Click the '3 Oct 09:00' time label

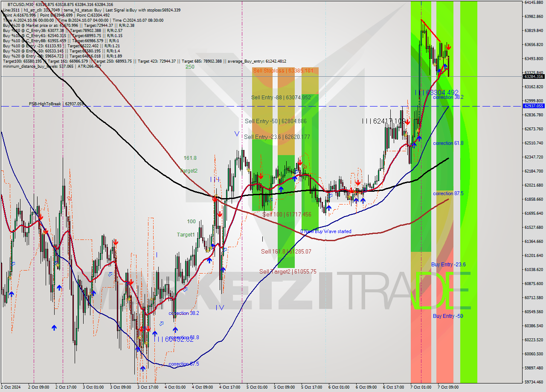120,387
